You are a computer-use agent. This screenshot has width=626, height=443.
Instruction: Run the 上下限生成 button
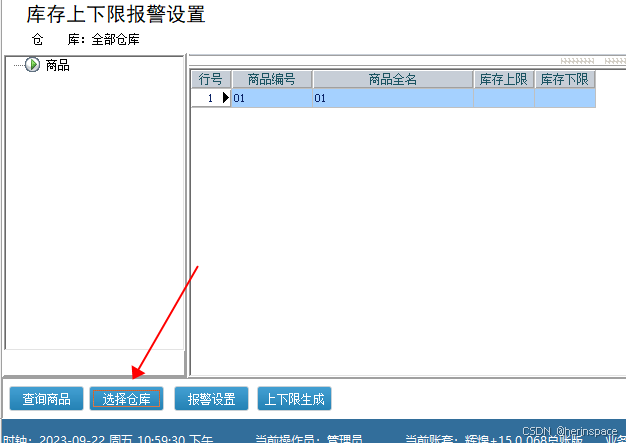click(x=294, y=398)
